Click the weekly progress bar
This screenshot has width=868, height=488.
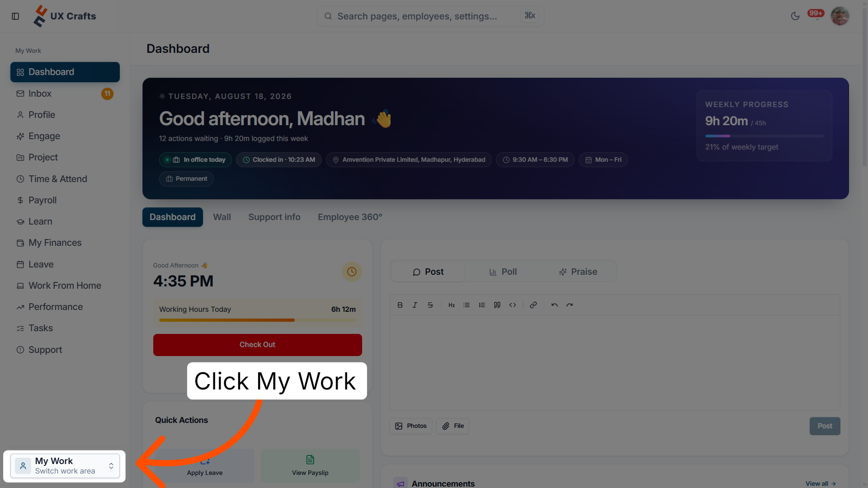pyautogui.click(x=764, y=136)
